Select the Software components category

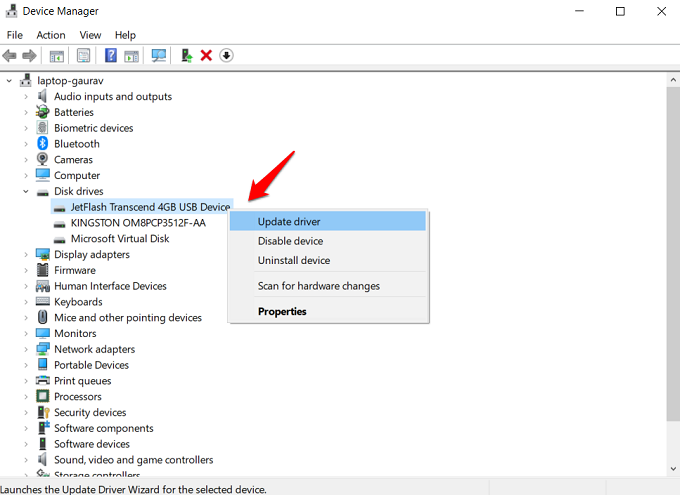[x=104, y=428]
